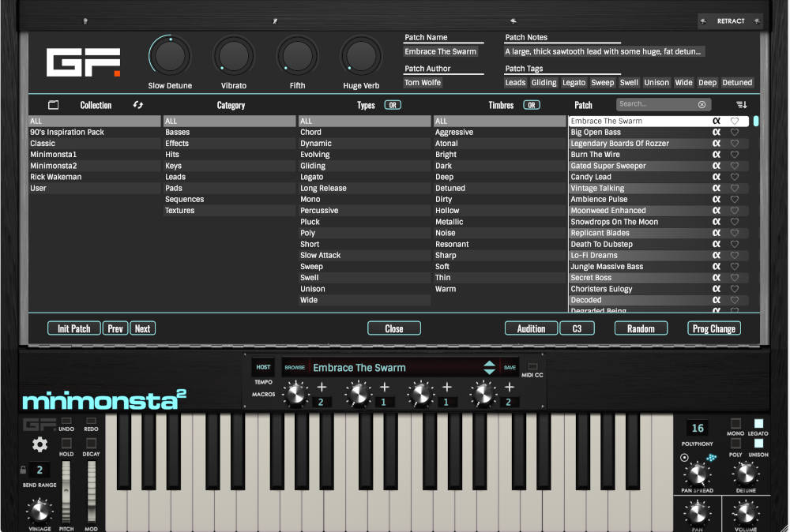
Task: Filter patches by the Leads category
Action: [x=175, y=177]
